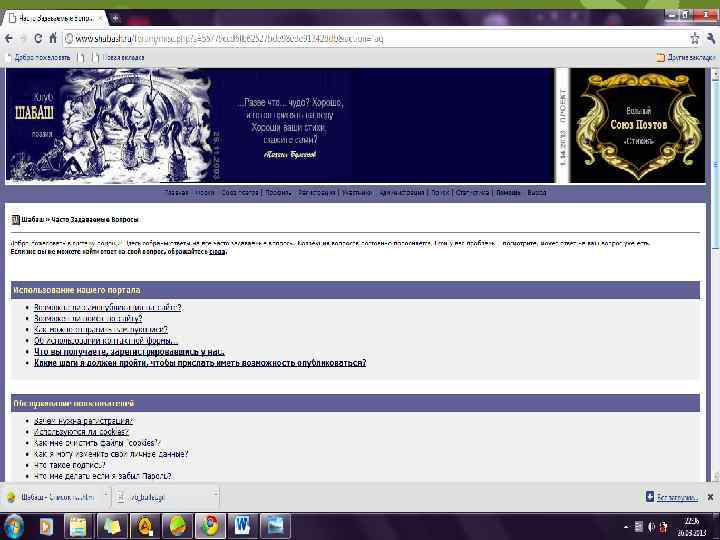
Task: Open 'Главная' in the site navigation
Action: (x=177, y=192)
